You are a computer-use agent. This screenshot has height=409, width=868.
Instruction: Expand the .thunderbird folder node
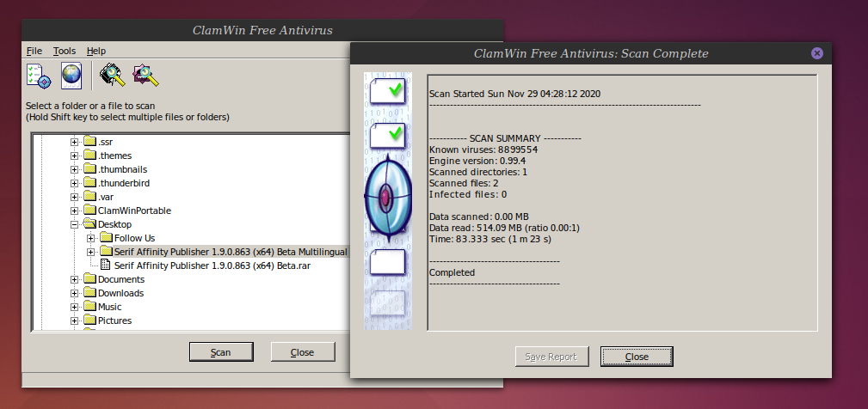[x=74, y=184]
